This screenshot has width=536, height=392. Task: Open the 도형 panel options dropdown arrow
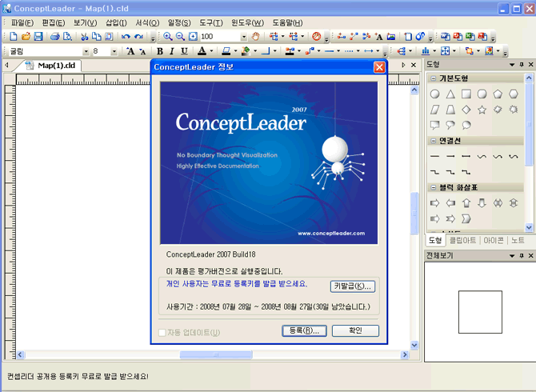coord(512,64)
